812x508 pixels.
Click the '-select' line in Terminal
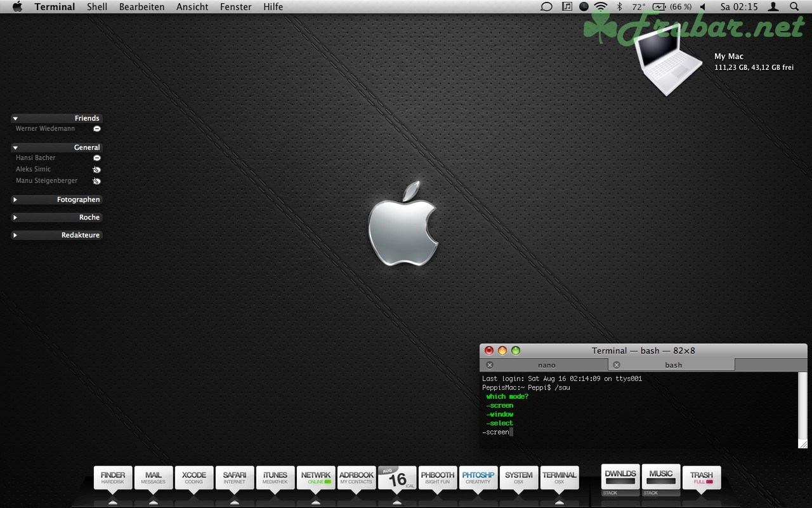[x=500, y=424]
